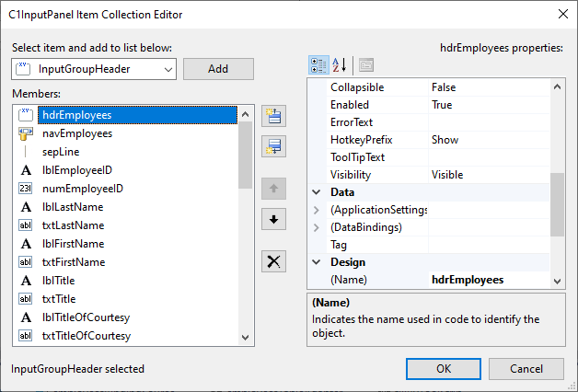Screen dimensions: 578x392
Task: Expand the (ApplicationSettings) property node
Action: pos(318,210)
